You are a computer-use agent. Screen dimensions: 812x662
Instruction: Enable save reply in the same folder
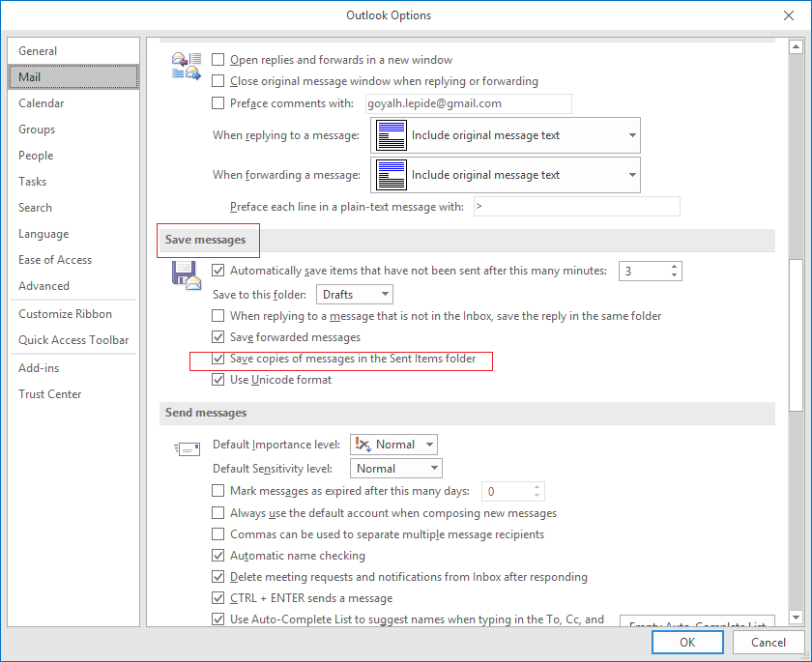pyautogui.click(x=218, y=315)
